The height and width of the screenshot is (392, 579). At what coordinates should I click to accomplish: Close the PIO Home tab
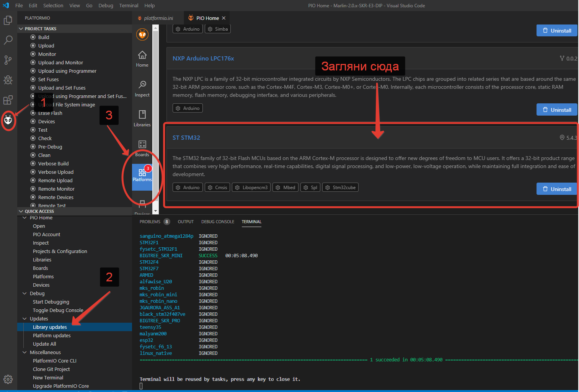point(224,18)
